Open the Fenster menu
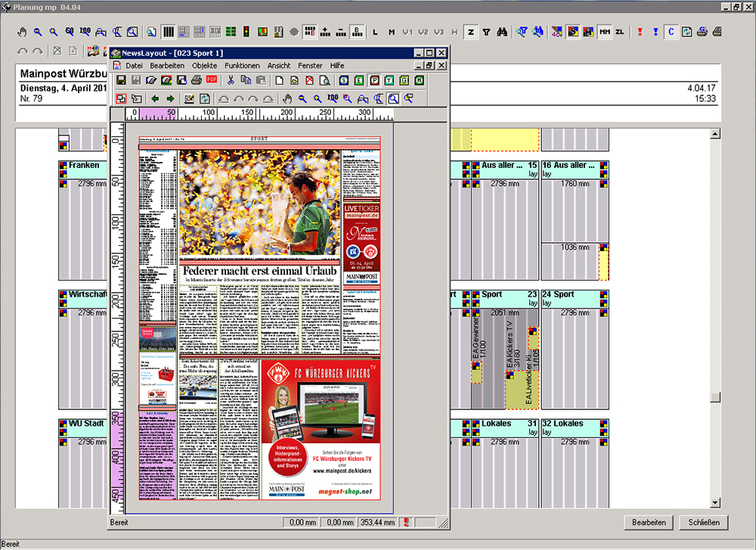This screenshot has height=550, width=756. pos(310,66)
